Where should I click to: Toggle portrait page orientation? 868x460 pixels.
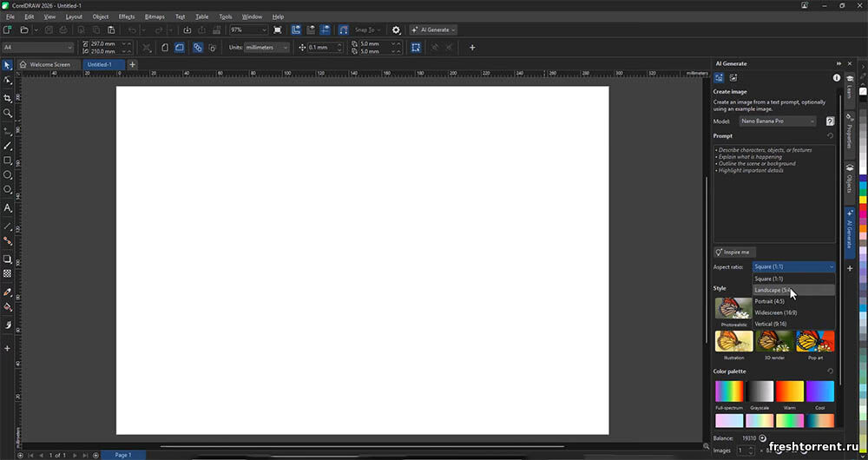tap(165, 48)
